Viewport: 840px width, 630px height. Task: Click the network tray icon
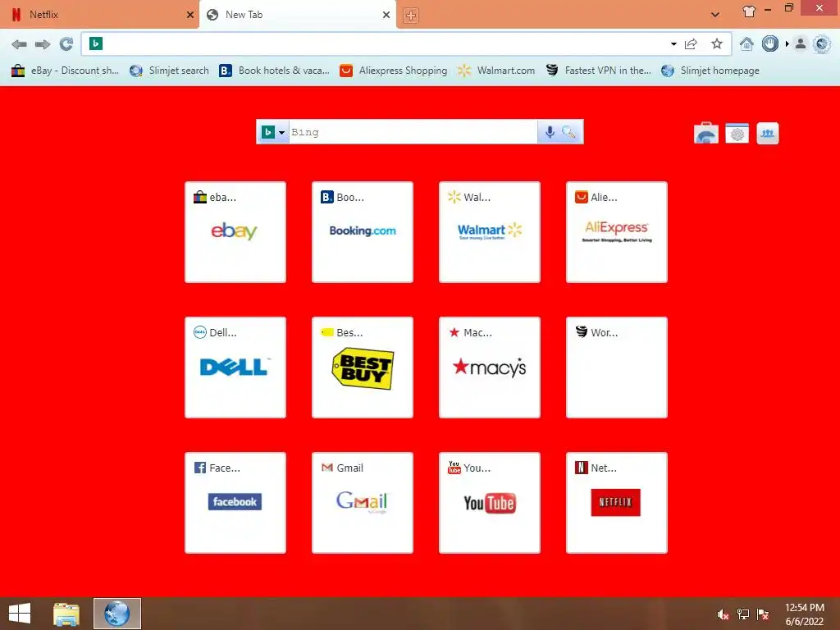tap(743, 614)
